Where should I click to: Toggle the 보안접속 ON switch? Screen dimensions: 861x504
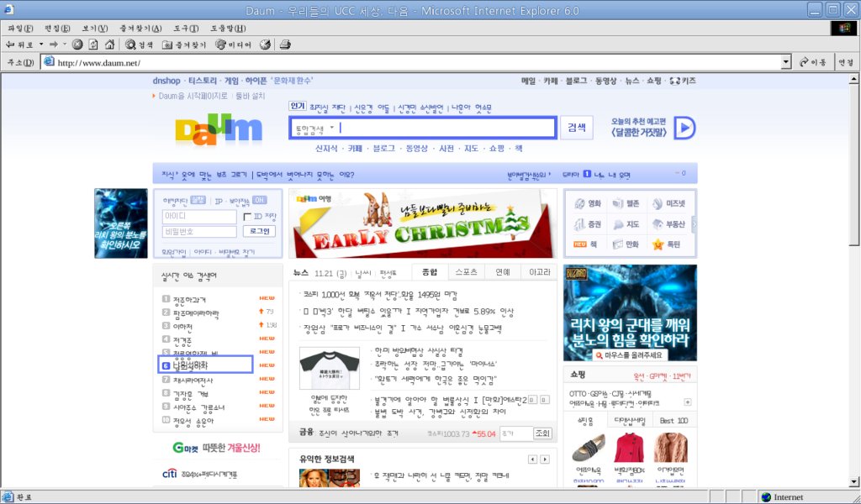pyautogui.click(x=260, y=201)
